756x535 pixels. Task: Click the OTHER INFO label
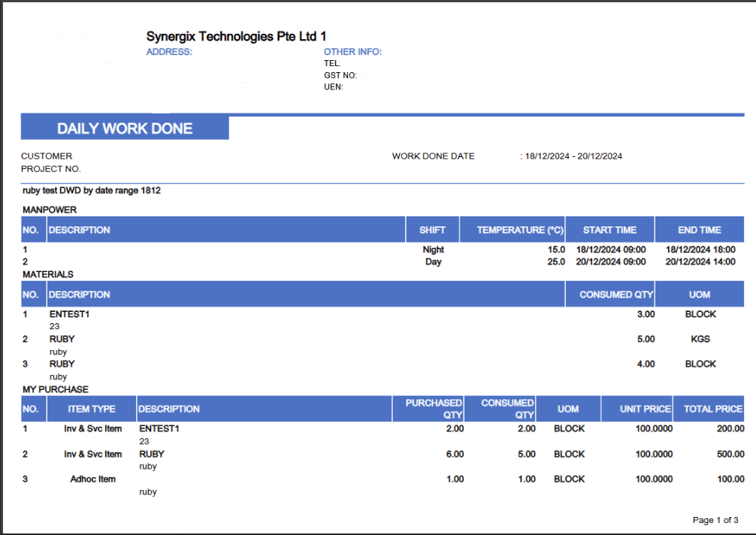click(352, 52)
